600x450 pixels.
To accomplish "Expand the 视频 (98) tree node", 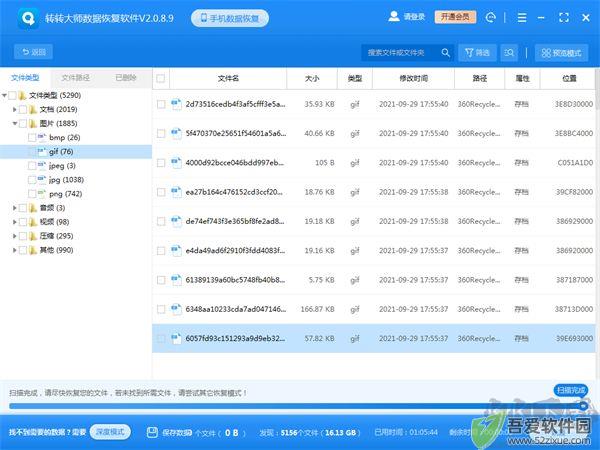I will click(15, 222).
